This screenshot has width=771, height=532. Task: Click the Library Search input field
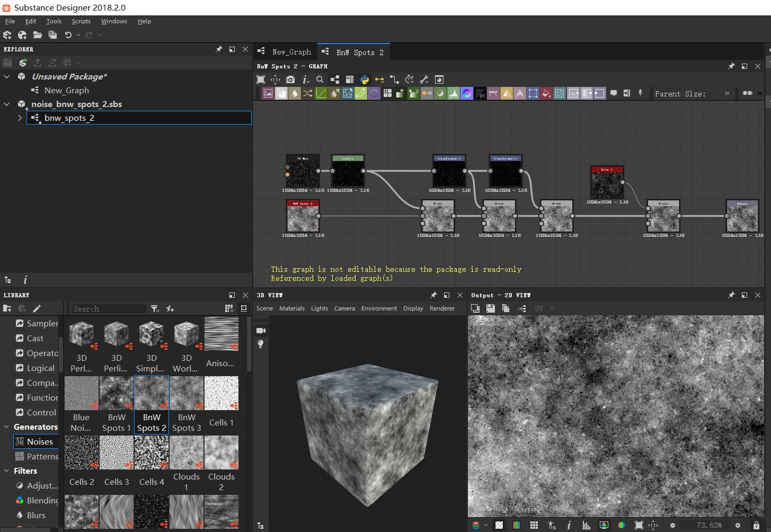click(x=109, y=308)
